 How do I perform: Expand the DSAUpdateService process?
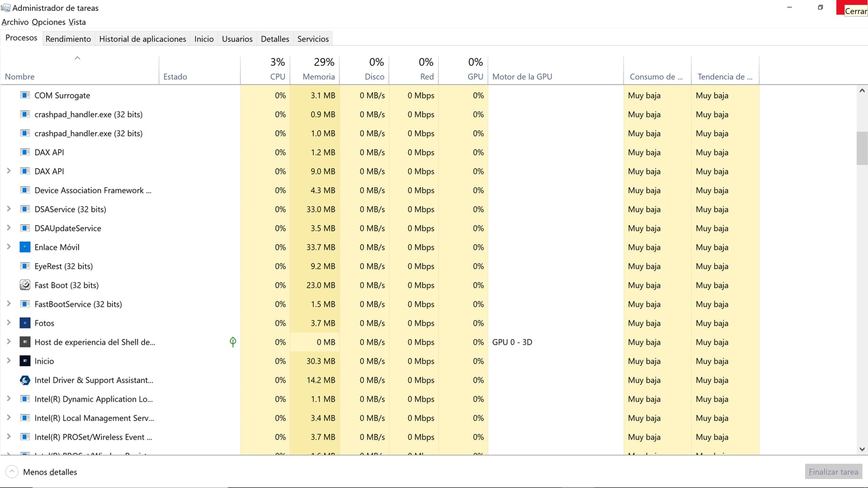click(9, 228)
